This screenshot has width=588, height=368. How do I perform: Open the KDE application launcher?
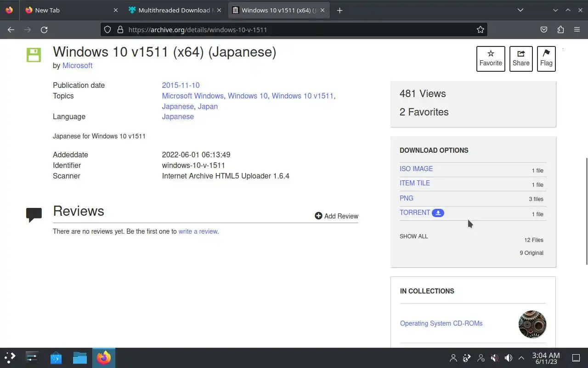10,357
